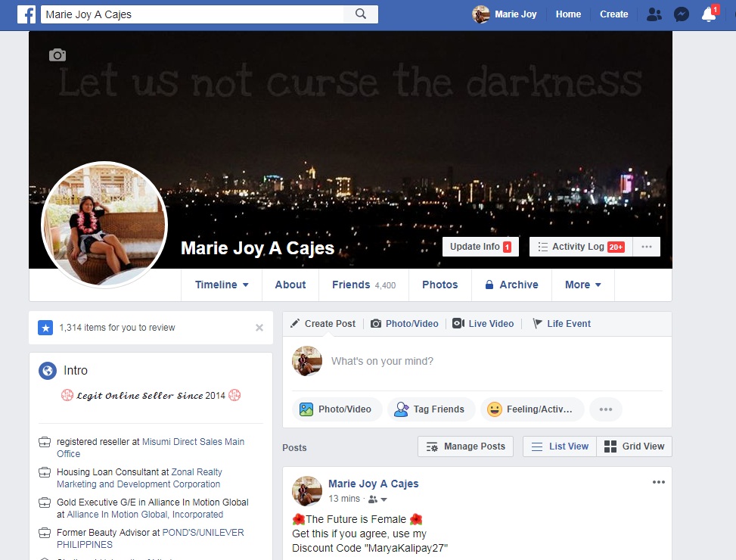This screenshot has width=736, height=560.
Task: Click the Tag Friends button
Action: point(431,409)
